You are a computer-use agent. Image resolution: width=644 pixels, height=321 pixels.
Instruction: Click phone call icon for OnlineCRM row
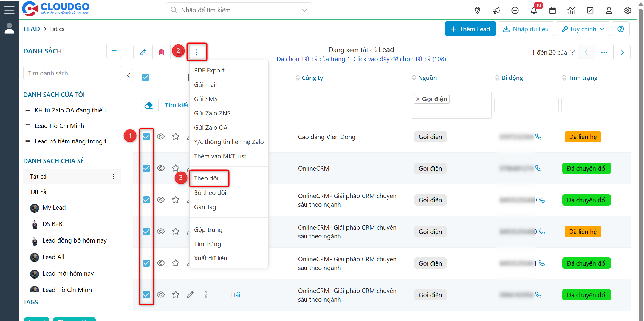coord(538,168)
